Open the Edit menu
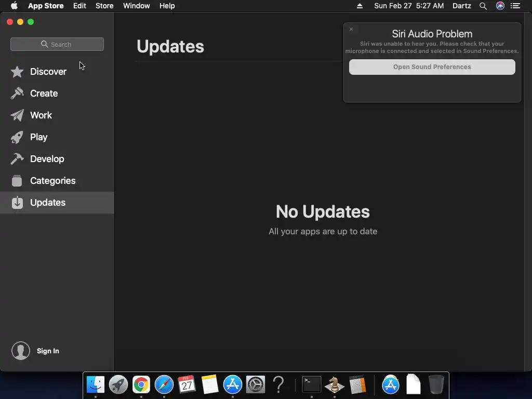Viewport: 532px width, 399px height. (x=79, y=6)
